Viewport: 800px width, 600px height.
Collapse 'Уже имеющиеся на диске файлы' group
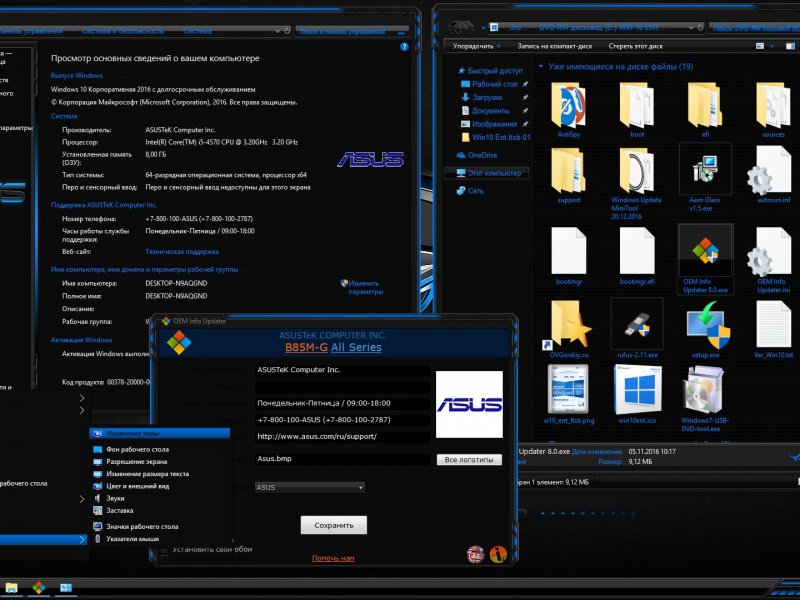(x=541, y=66)
